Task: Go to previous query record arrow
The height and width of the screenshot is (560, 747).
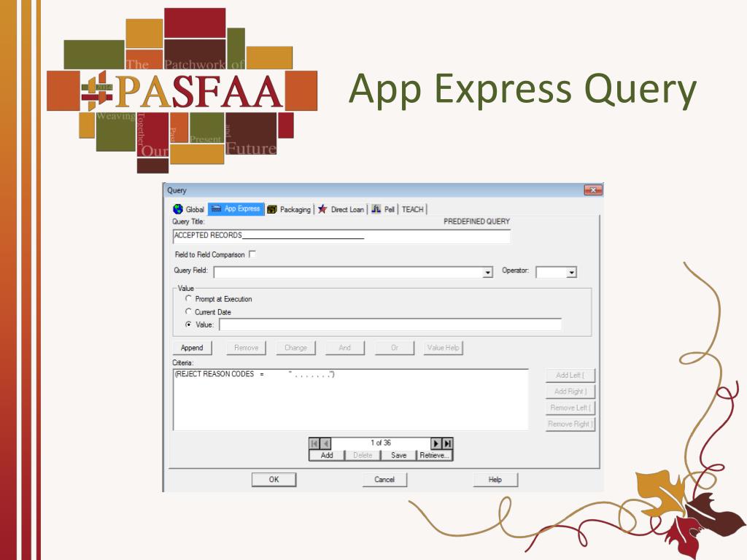Action: 325,443
